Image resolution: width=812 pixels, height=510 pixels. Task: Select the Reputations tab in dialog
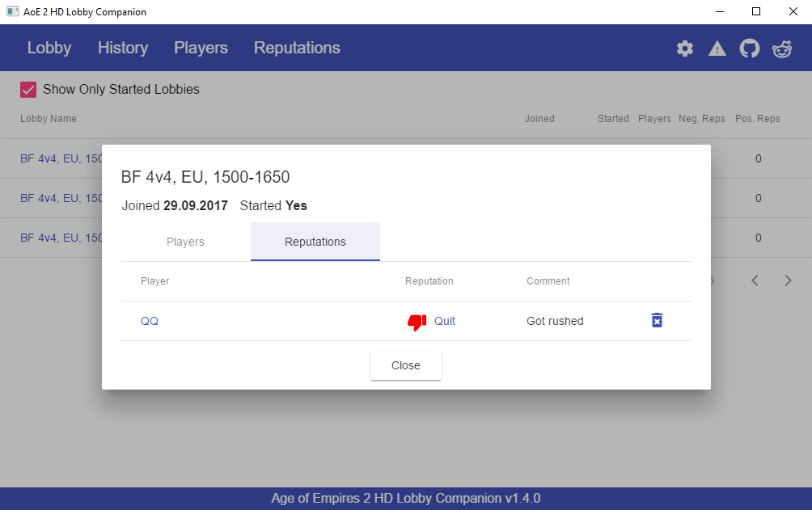coord(315,242)
